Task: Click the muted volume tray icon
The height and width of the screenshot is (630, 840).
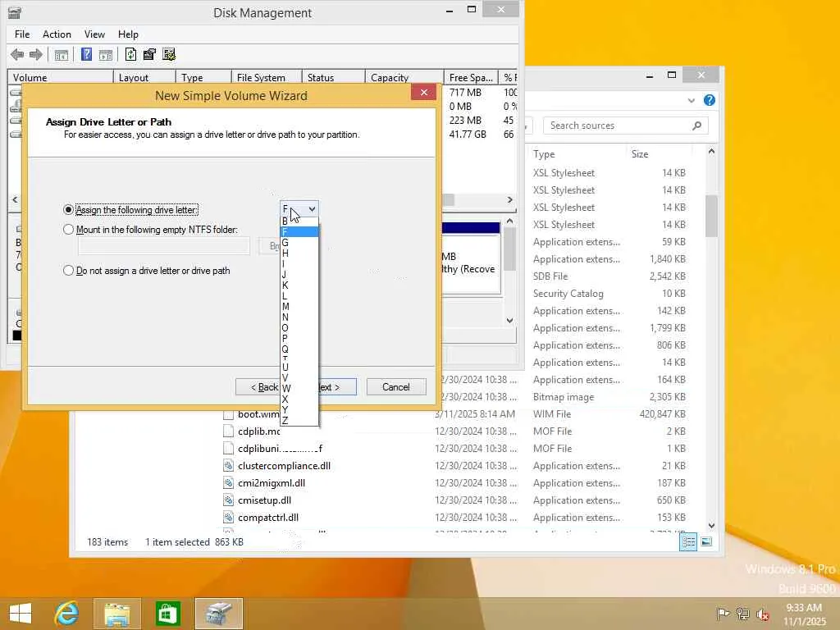Action: (762, 614)
